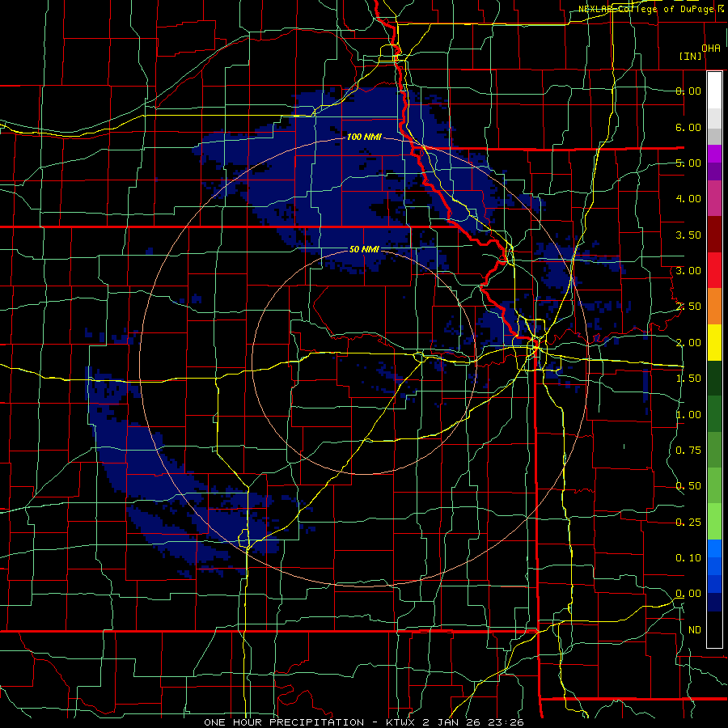Viewport: 728px width, 728px height.
Task: Click the 2.00 legend value
Action: pos(688,343)
